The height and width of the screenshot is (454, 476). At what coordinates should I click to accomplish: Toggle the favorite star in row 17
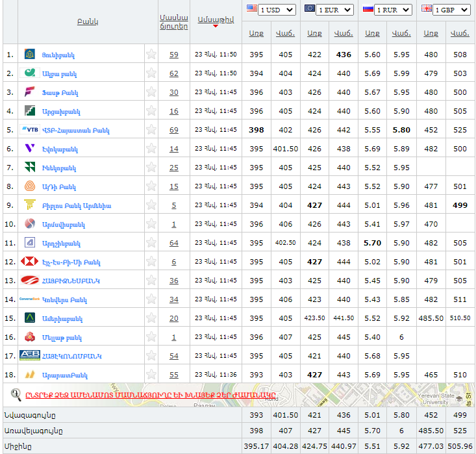151,356
